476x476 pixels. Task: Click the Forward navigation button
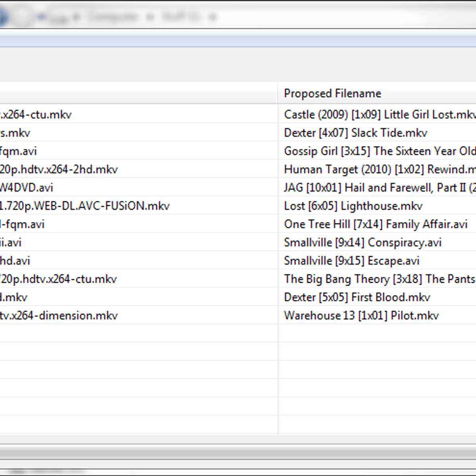click(22, 17)
